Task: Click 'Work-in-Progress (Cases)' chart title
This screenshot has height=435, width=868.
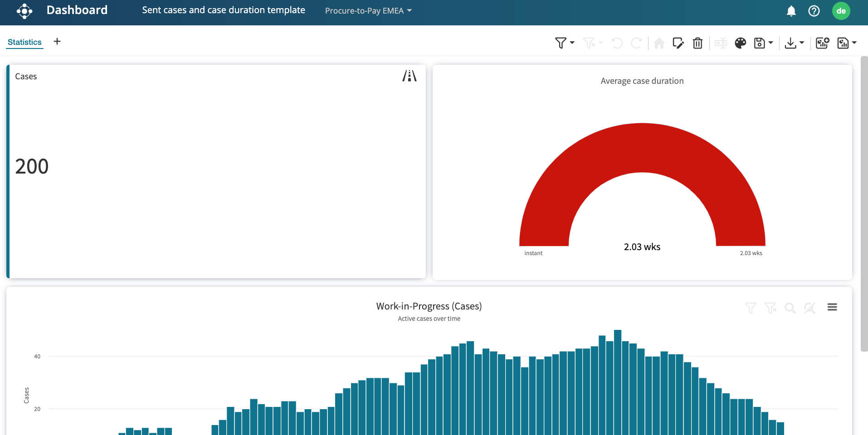Action: 429,306
